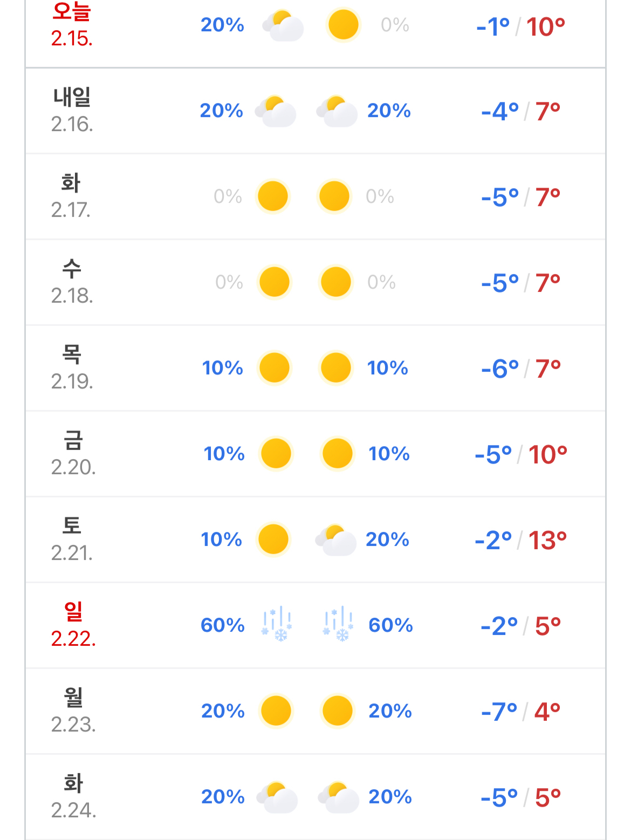Tap the -2° / 13° temperature

point(520,540)
